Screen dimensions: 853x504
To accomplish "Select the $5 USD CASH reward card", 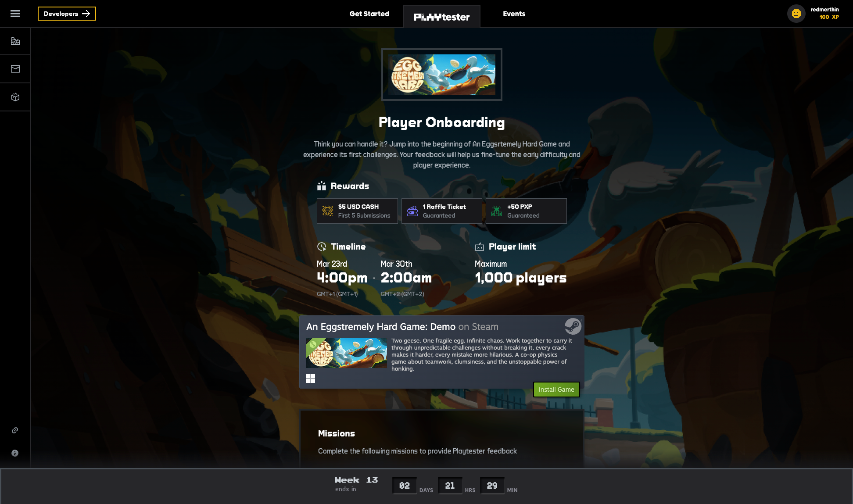I will coord(357,211).
